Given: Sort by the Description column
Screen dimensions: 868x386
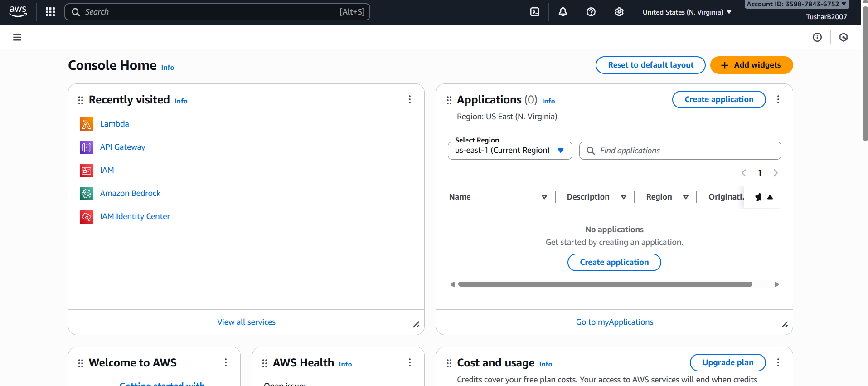Looking at the screenshot, I should pos(624,197).
